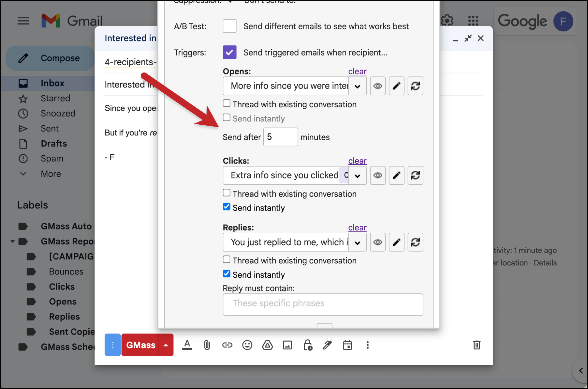Open calendar scheduling icon in compose toolbar
This screenshot has height=389, width=588.
[347, 345]
